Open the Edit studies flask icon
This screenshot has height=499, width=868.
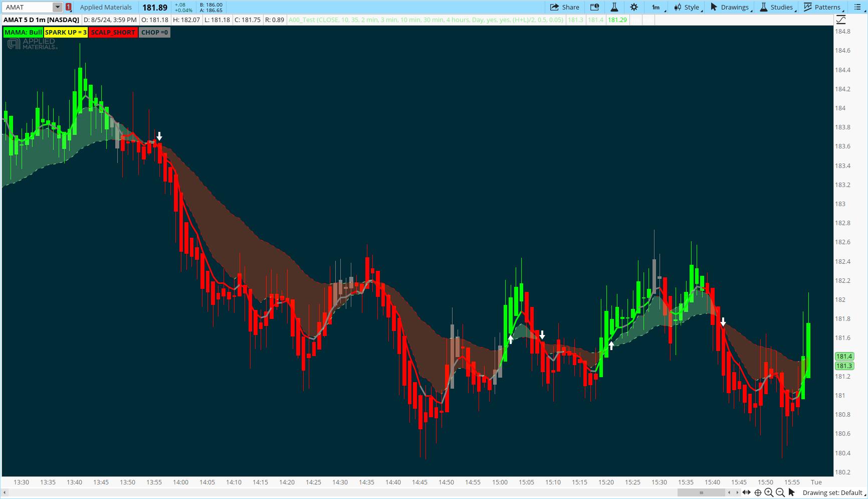(x=614, y=7)
